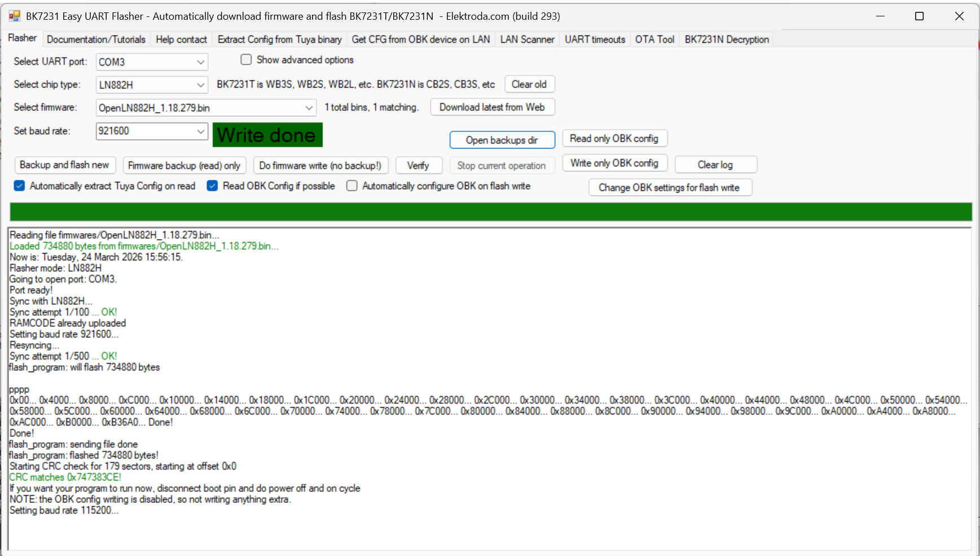Click 'NOTE: the OBK config writing is disabled' line
The image size is (980, 556).
(151, 499)
